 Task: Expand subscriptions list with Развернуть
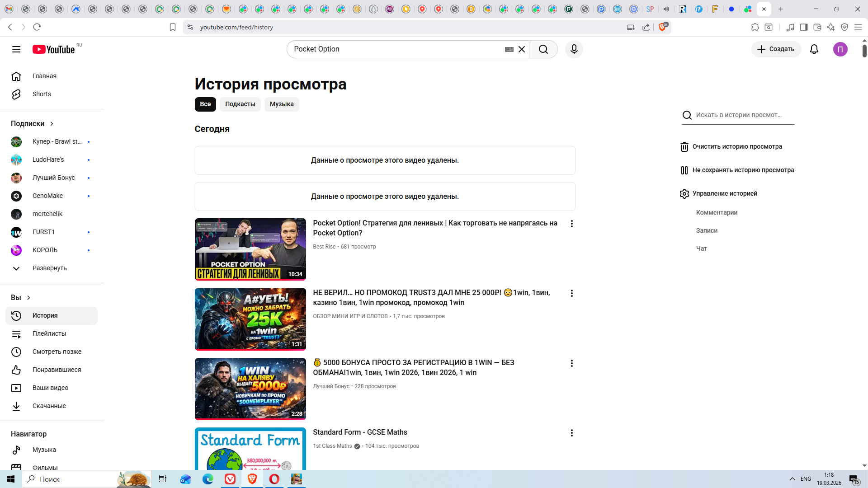click(49, 268)
